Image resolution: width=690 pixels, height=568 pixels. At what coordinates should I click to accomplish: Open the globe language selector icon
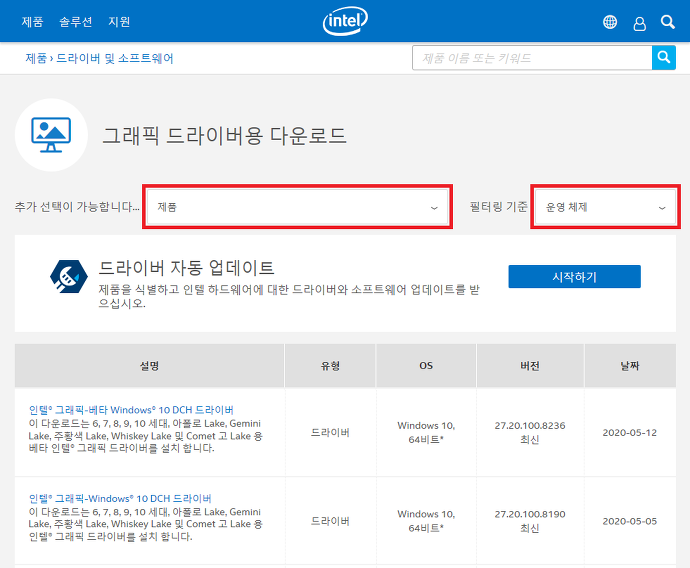tap(609, 22)
